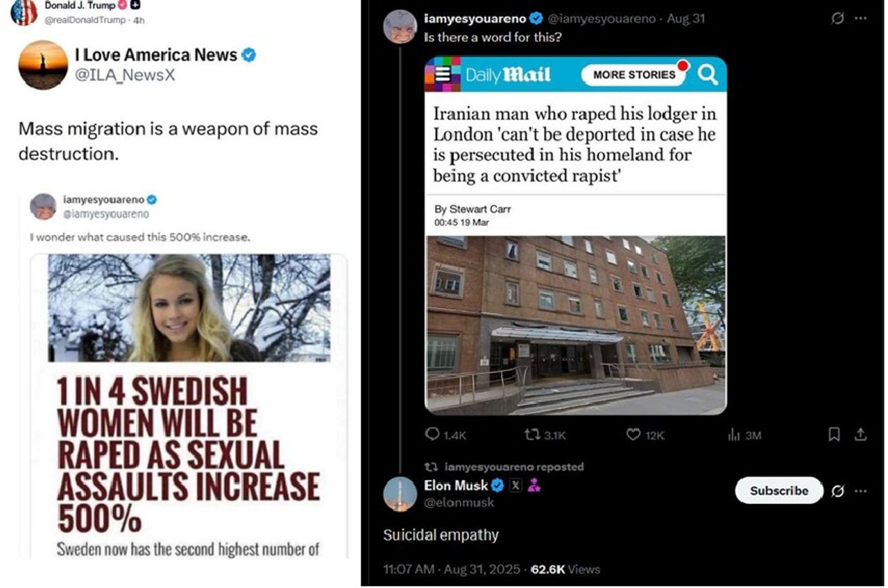Image resolution: width=888 pixels, height=588 pixels.
Task: Open more options on the top iamyesyouareno post
Action: [x=861, y=19]
